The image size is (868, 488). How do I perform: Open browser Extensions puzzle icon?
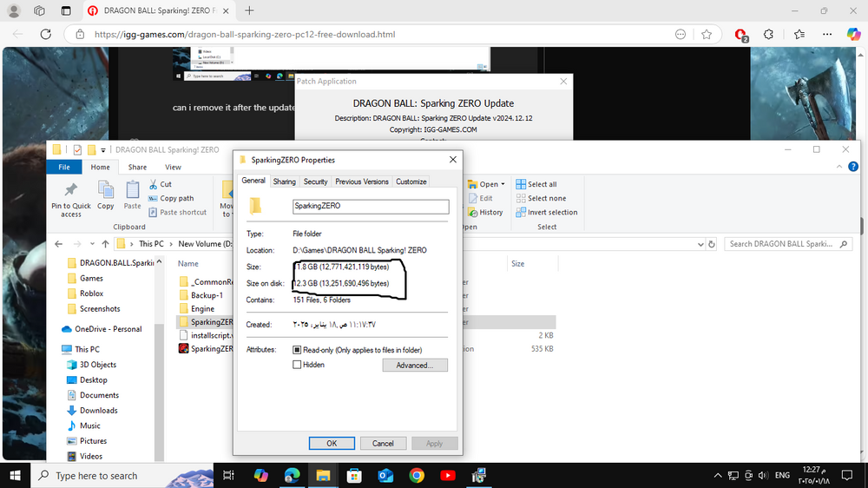point(768,35)
